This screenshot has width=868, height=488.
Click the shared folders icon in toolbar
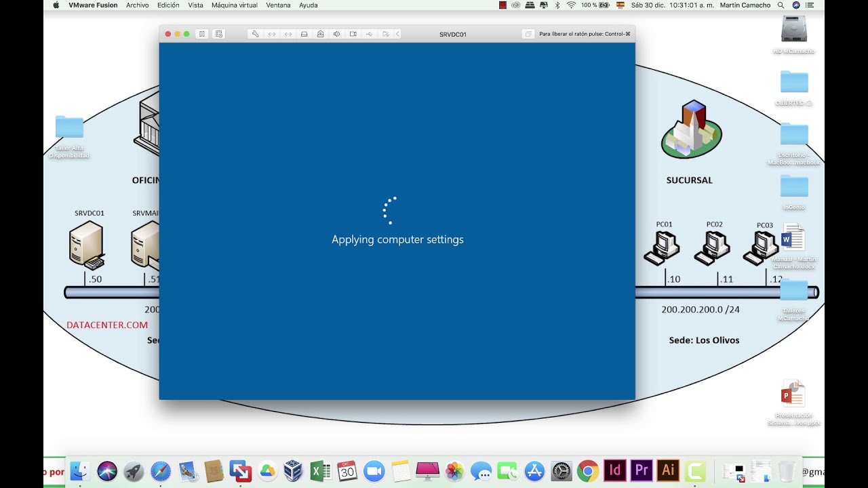point(386,34)
